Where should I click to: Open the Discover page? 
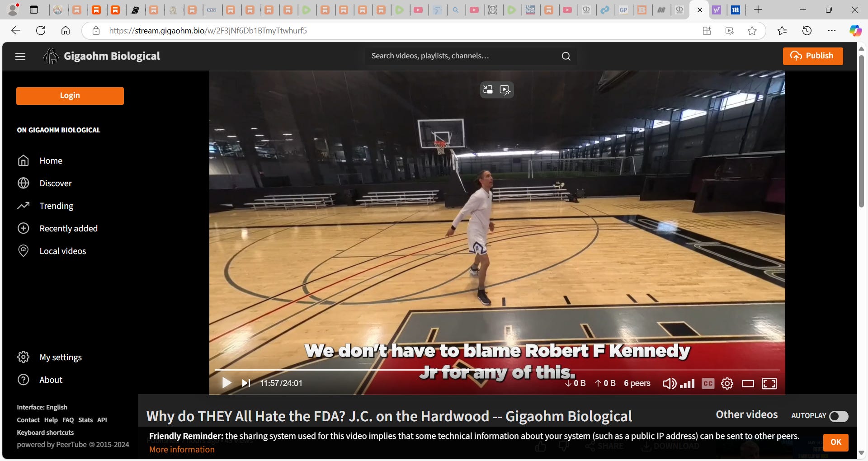pos(56,183)
